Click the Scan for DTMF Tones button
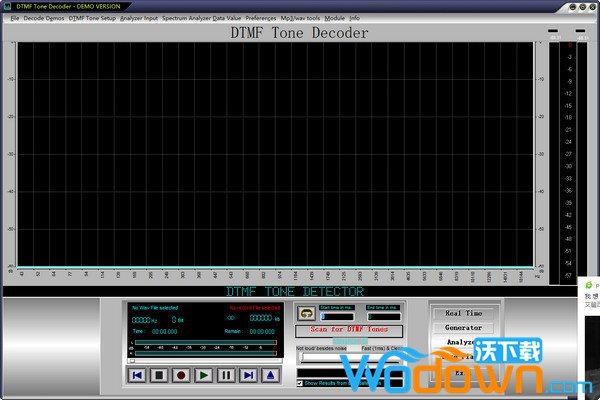Image resolution: width=600 pixels, height=400 pixels. click(349, 330)
